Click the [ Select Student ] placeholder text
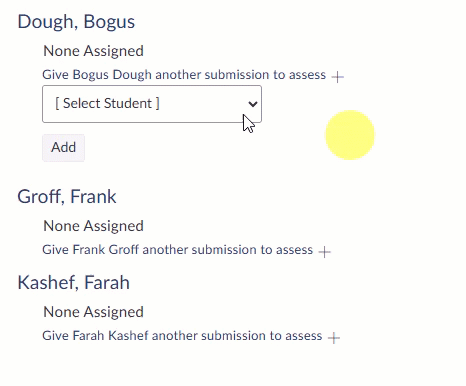The image size is (466, 386). [x=107, y=103]
